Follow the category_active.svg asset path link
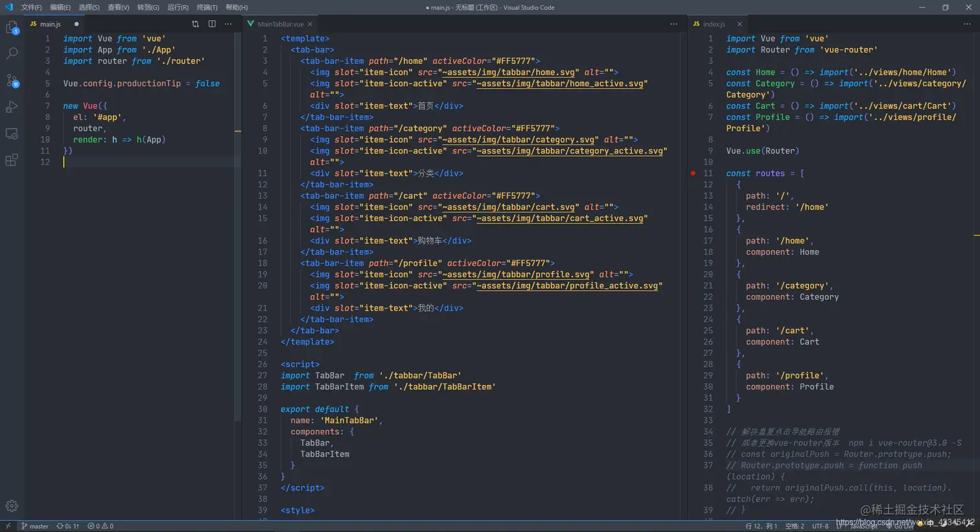Viewport: 980px width, 532px height. pyautogui.click(x=570, y=151)
